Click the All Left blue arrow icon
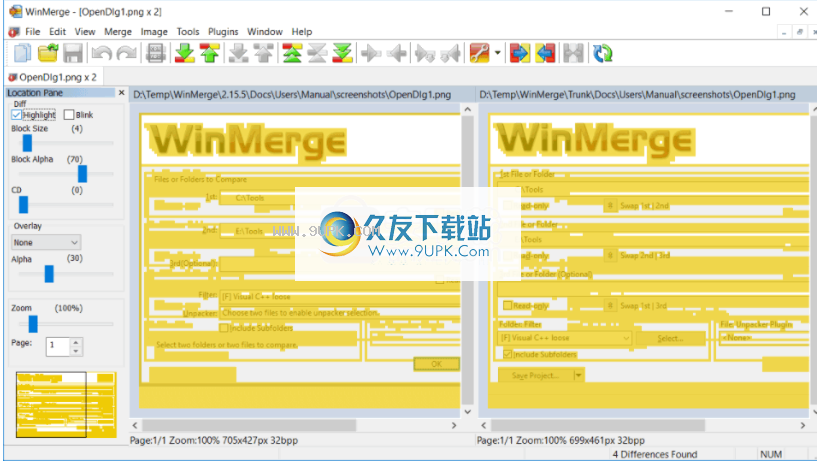The height and width of the screenshot is (468, 817). tap(546, 53)
